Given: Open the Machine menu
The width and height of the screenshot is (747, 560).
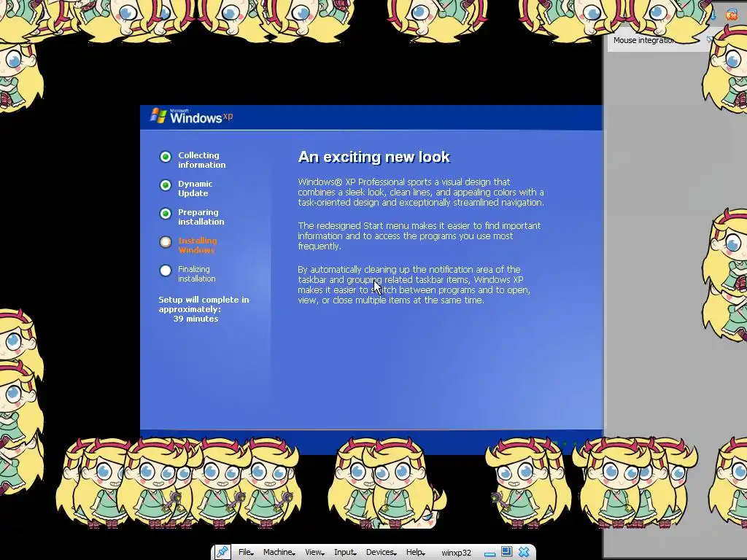Looking at the screenshot, I should coord(279,553).
